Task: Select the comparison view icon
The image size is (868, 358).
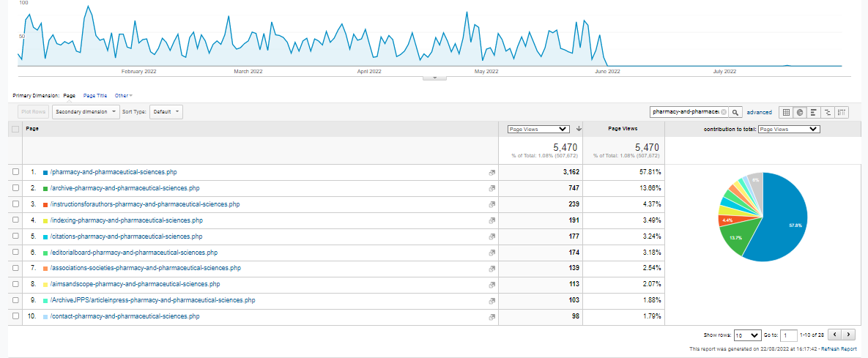Action: coord(828,112)
